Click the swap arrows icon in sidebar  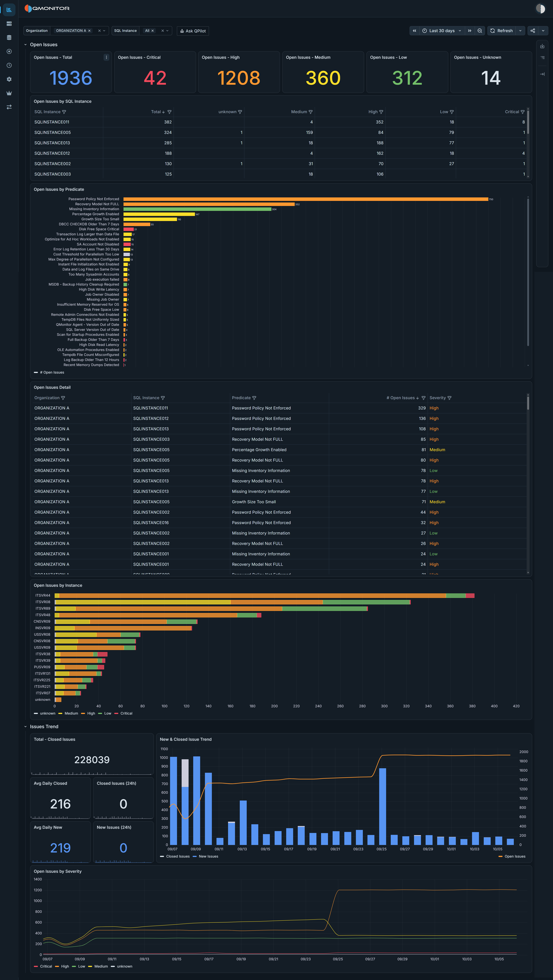(9, 107)
